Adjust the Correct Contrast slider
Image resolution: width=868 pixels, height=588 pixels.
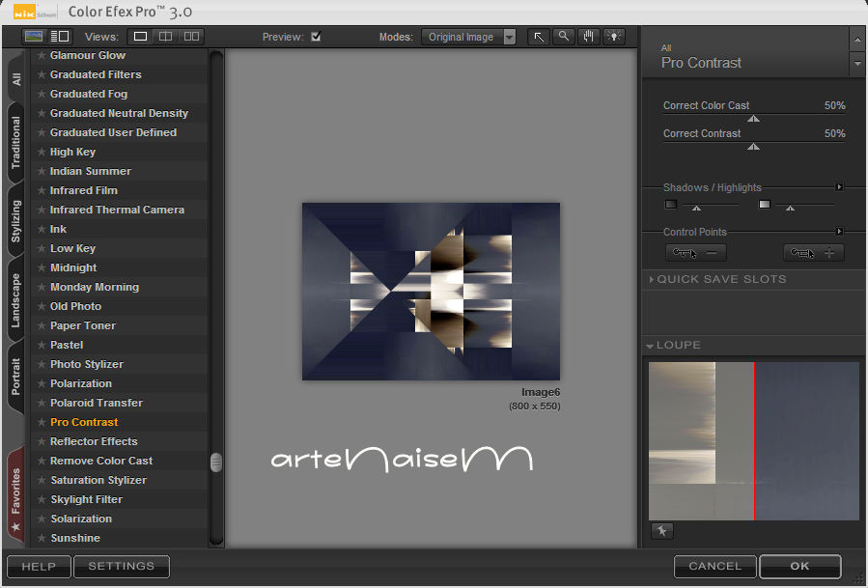pos(753,147)
